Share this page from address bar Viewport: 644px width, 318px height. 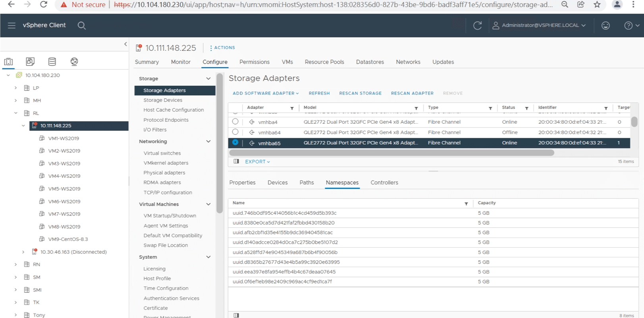(581, 4)
